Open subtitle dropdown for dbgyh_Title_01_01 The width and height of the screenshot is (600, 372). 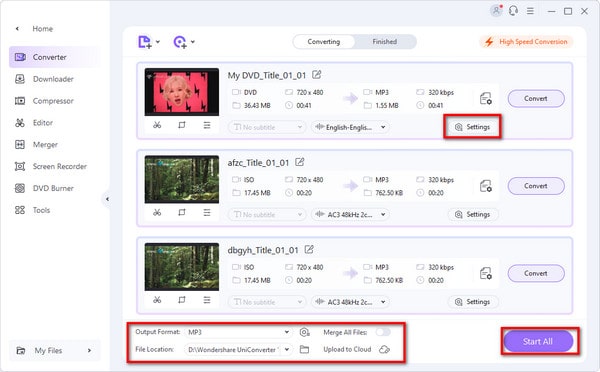267,302
